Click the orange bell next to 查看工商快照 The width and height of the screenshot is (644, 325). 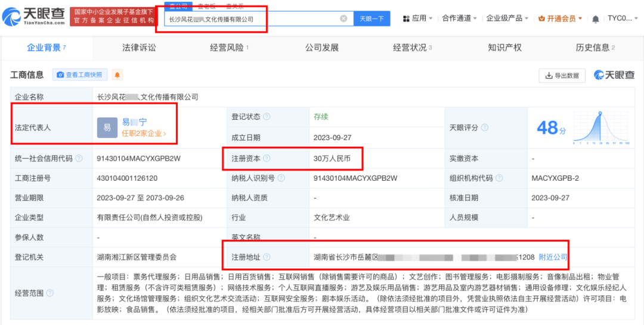pyautogui.click(x=117, y=75)
